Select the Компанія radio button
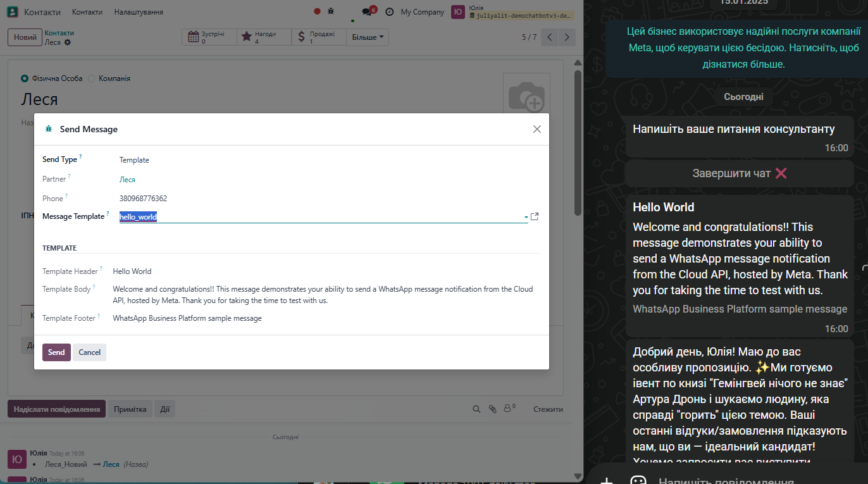868x484 pixels. coord(92,78)
